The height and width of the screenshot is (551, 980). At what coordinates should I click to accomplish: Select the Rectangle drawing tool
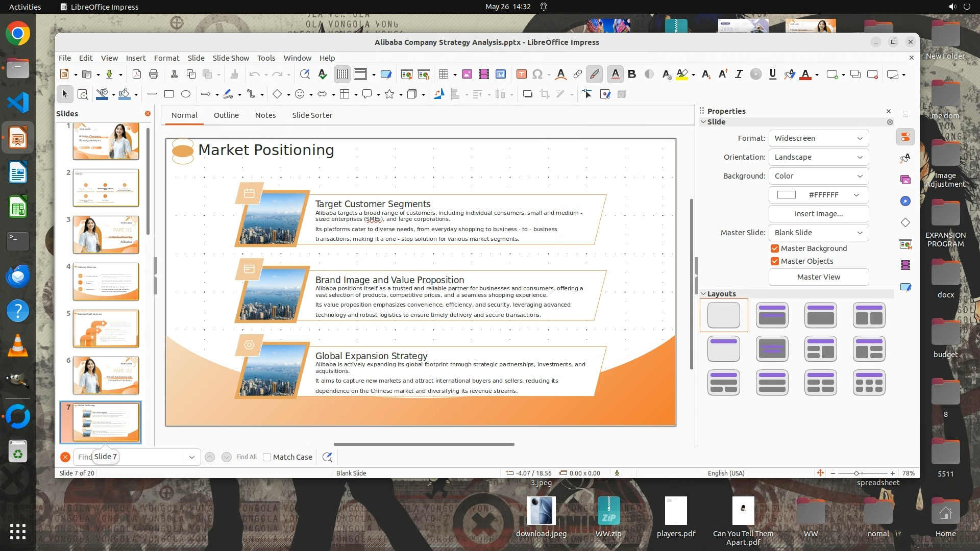click(169, 94)
